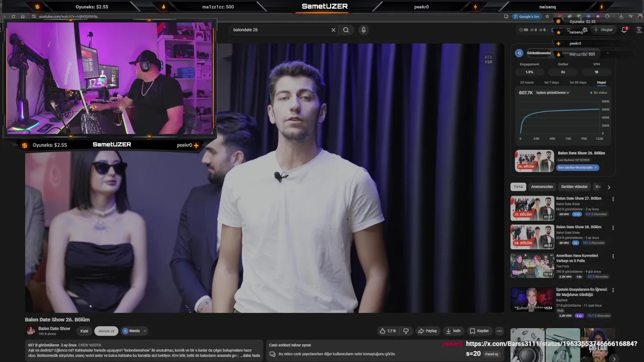Click the Görüntülenmeler pill button

click(x=539, y=53)
